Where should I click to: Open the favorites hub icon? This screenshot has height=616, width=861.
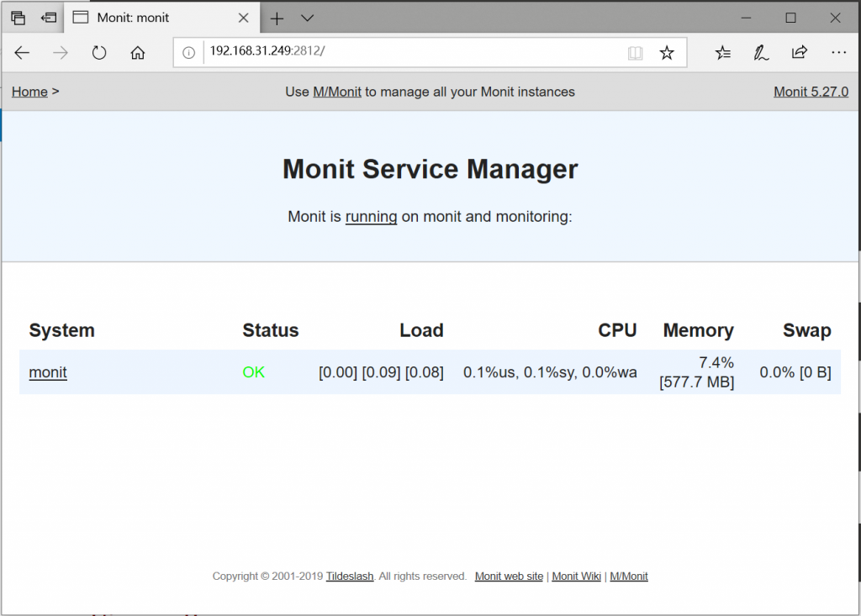coord(722,53)
